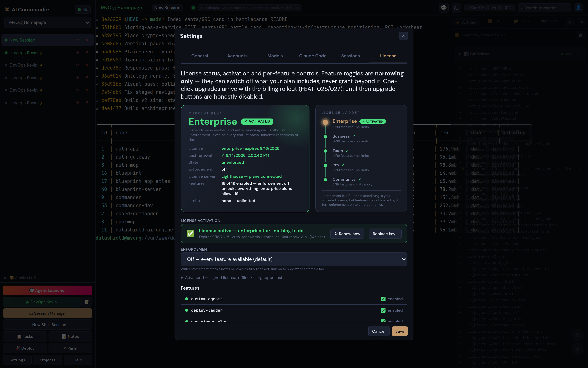Expand the Archived (11) sessions list

pos(20,278)
